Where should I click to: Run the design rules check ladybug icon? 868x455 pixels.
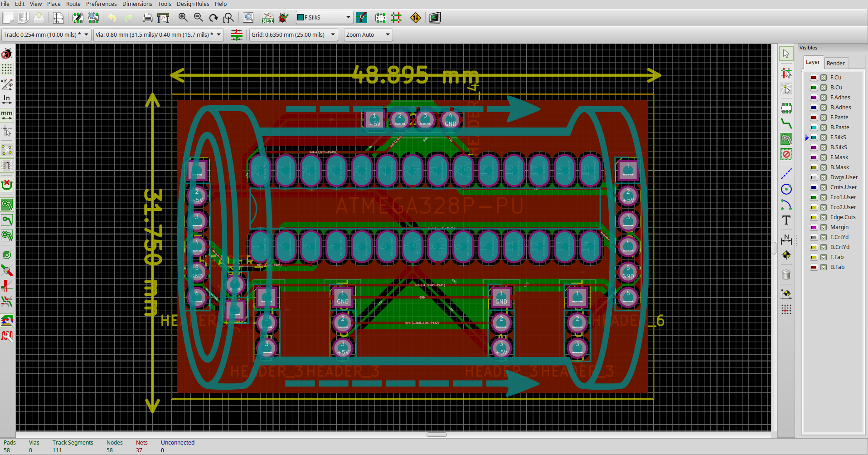pyautogui.click(x=283, y=18)
